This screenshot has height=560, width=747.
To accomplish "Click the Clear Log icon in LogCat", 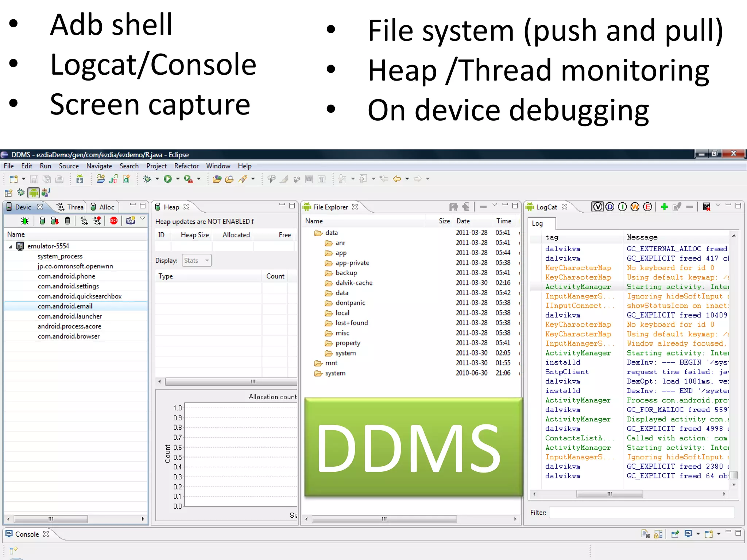I will point(707,207).
